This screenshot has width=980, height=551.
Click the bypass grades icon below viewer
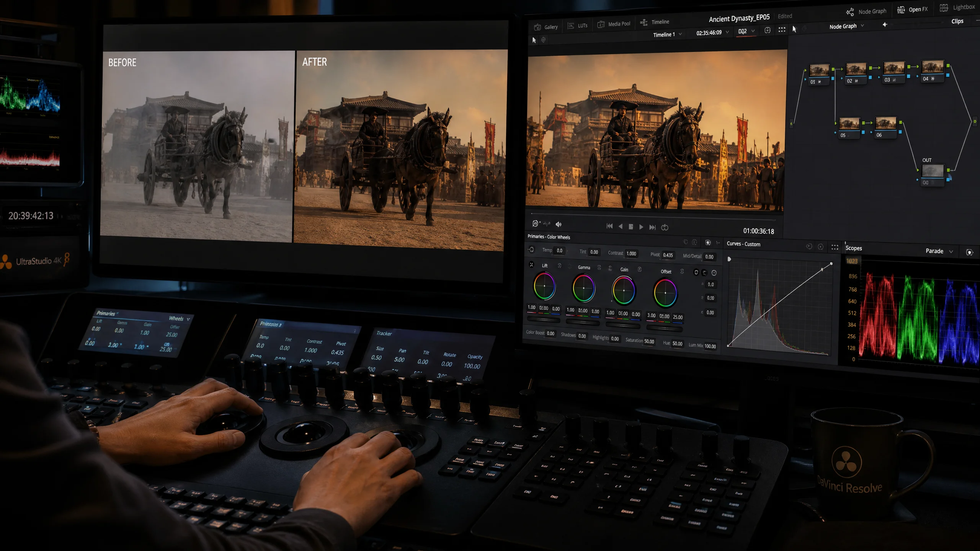pyautogui.click(x=536, y=223)
